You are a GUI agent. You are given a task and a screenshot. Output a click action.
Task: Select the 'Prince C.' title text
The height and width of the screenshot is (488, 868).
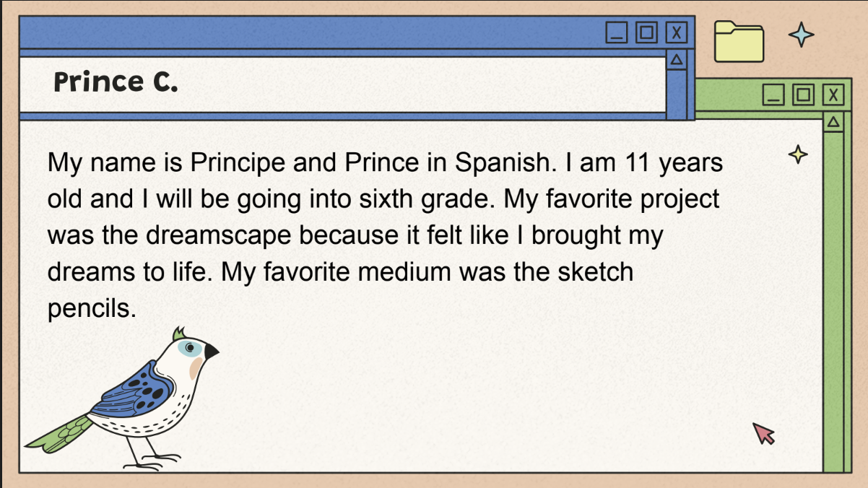(x=116, y=82)
